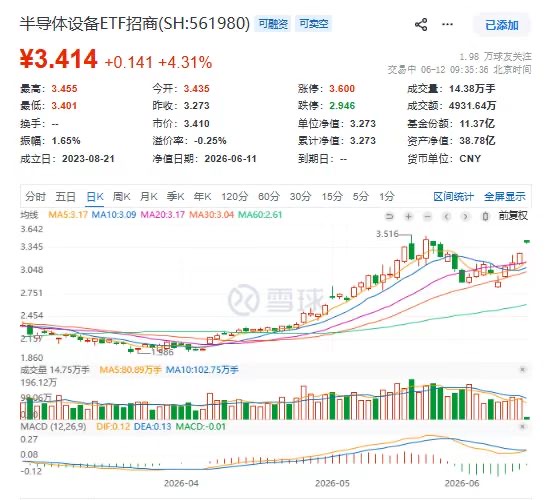Viewport: 555px width, 500px height.
Task: Zoom out the K-line chart with minus icon
Action: pos(428,216)
